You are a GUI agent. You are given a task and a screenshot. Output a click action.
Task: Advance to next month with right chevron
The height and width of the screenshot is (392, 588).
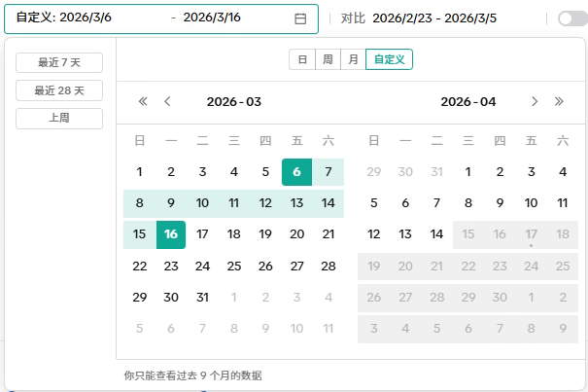(x=535, y=101)
